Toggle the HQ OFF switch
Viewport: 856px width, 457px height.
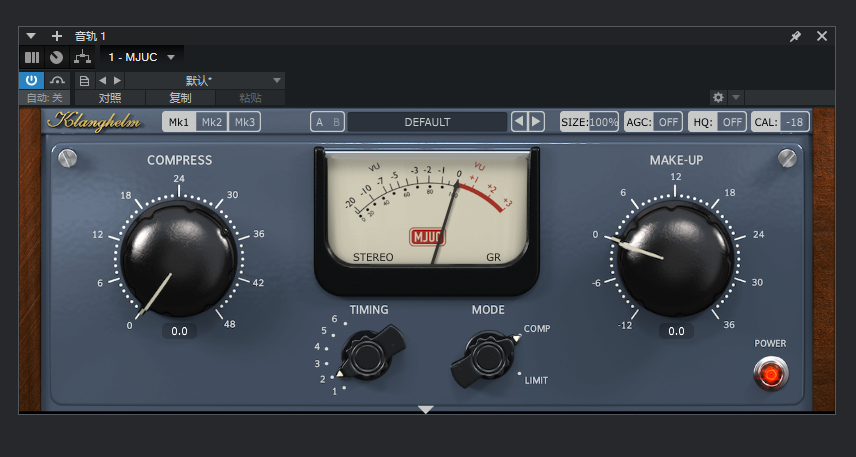[717, 122]
